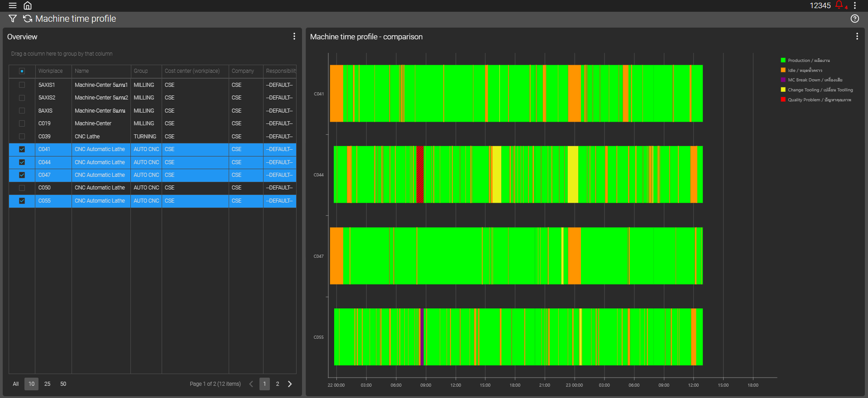Refresh the Machine time profile data
The image size is (868, 398).
coord(28,19)
